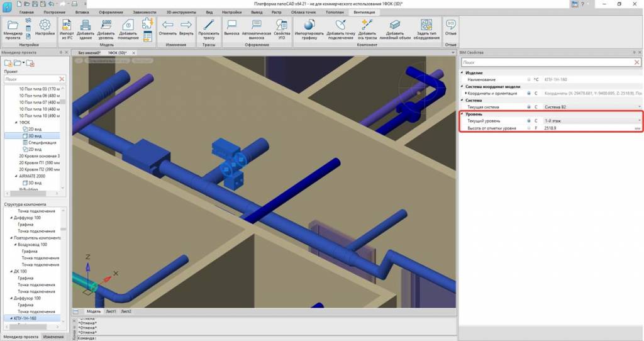Click Добавить уровень ribbon icon

click(106, 28)
